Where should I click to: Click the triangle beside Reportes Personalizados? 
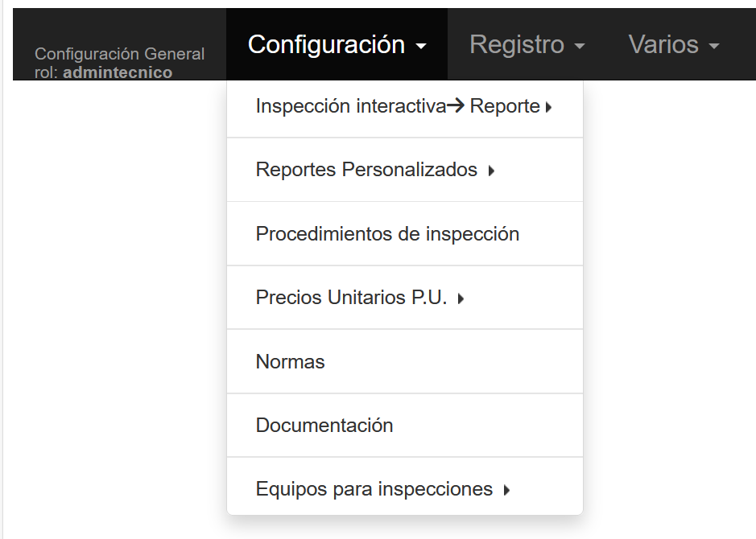click(491, 171)
